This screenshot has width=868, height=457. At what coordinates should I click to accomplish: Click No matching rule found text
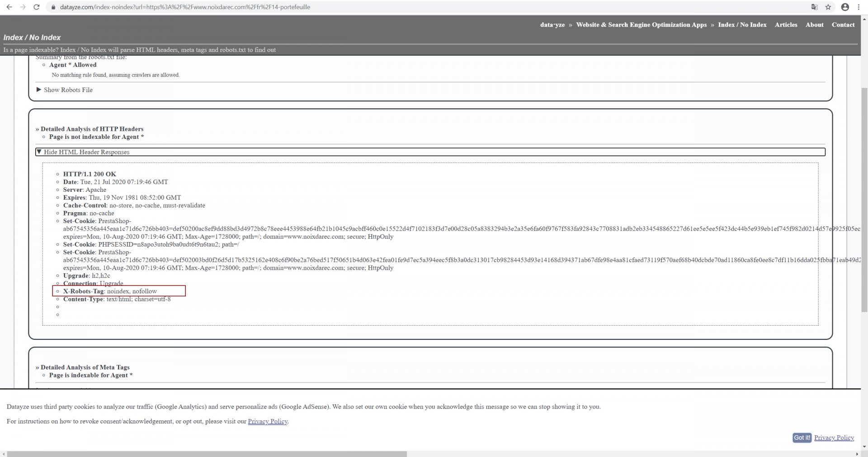pyautogui.click(x=116, y=75)
